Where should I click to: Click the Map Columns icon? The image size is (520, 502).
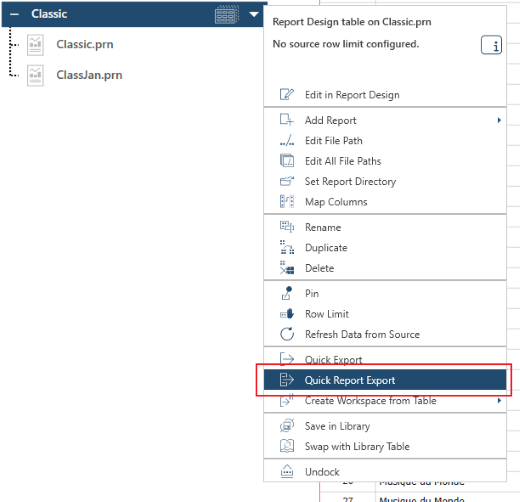pos(287,201)
